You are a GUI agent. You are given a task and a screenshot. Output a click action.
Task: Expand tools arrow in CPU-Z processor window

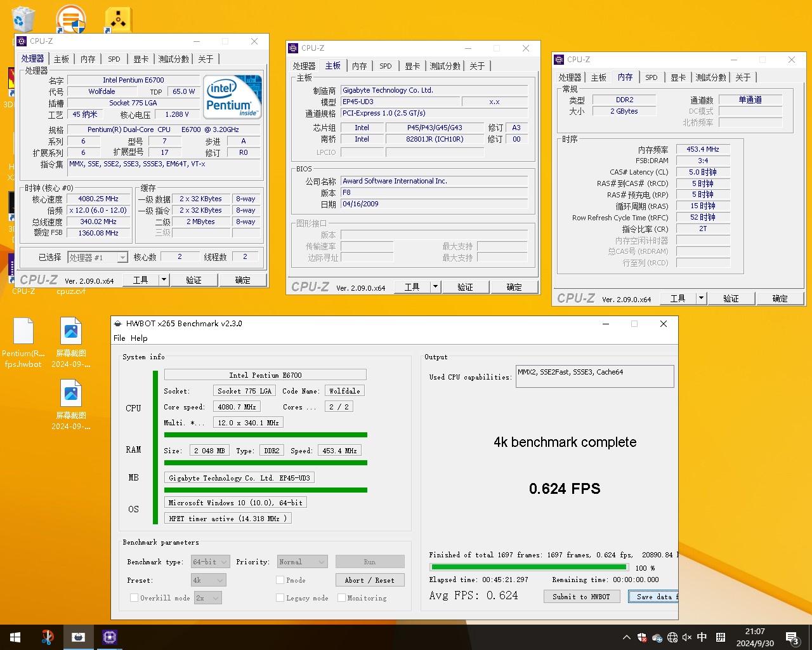pyautogui.click(x=164, y=280)
